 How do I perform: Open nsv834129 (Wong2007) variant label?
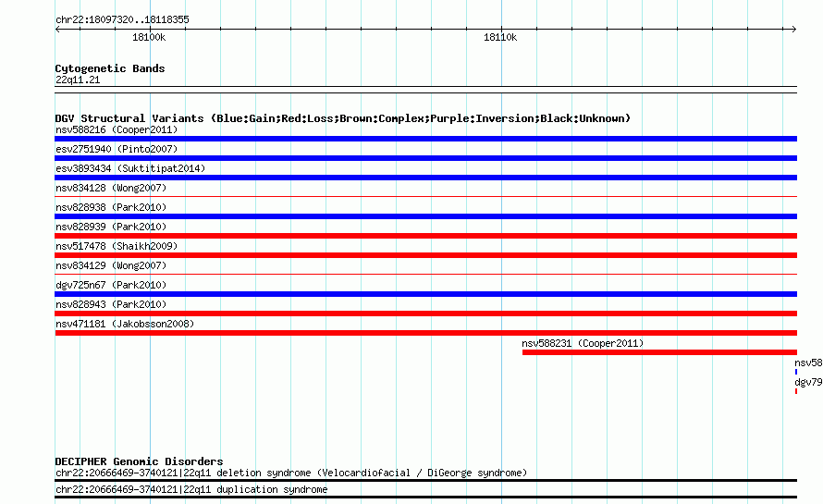[111, 265]
